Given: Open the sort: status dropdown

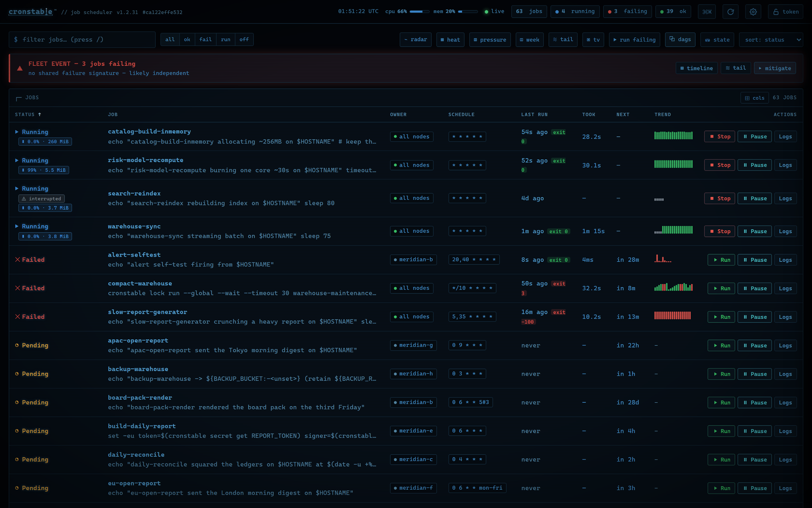Looking at the screenshot, I should tap(771, 40).
